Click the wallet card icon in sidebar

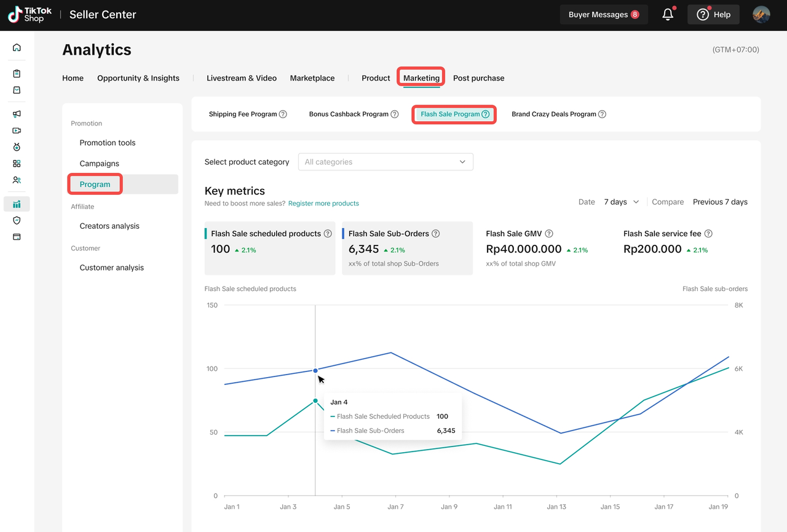pos(17,237)
